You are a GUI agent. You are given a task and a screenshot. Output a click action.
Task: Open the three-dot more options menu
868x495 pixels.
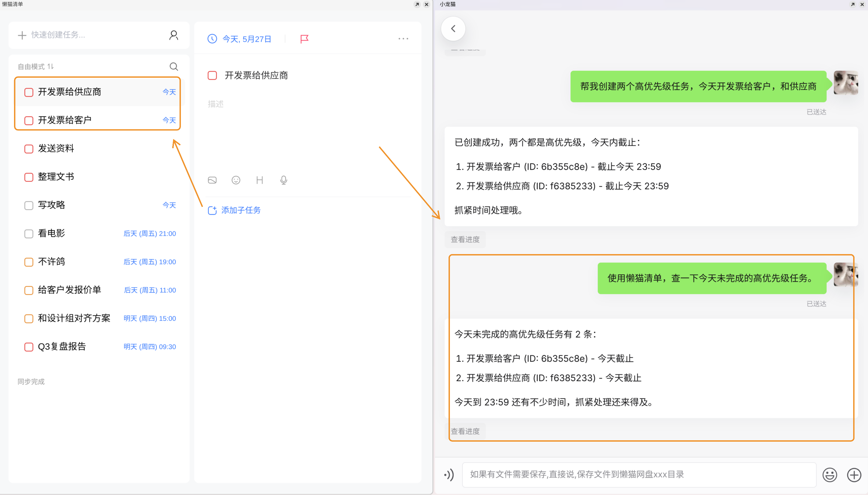[403, 39]
